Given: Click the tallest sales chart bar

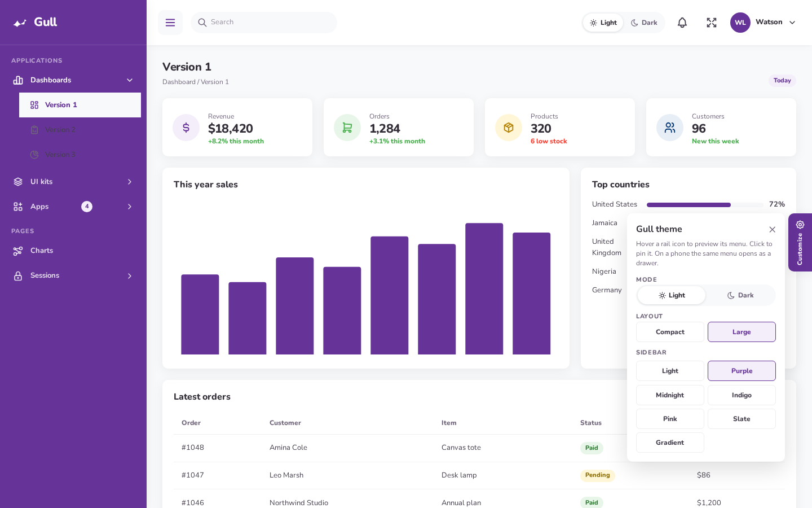Looking at the screenshot, I should tap(484, 289).
